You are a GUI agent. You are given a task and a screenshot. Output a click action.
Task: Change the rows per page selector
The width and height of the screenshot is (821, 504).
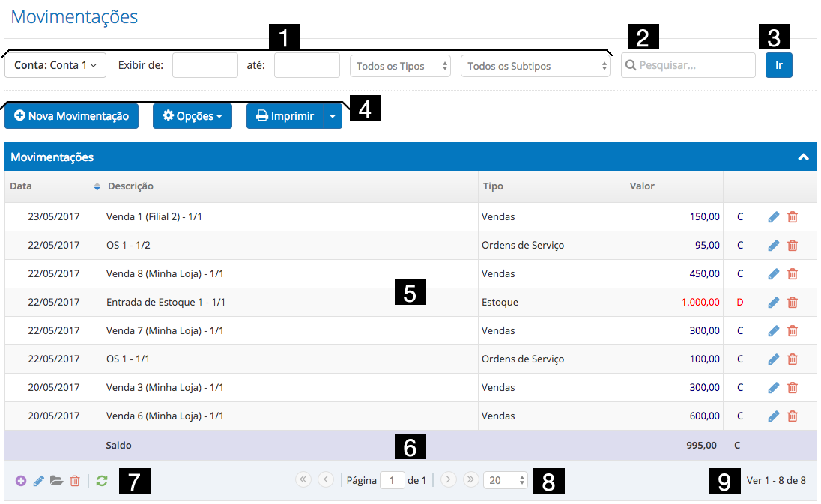(x=505, y=481)
